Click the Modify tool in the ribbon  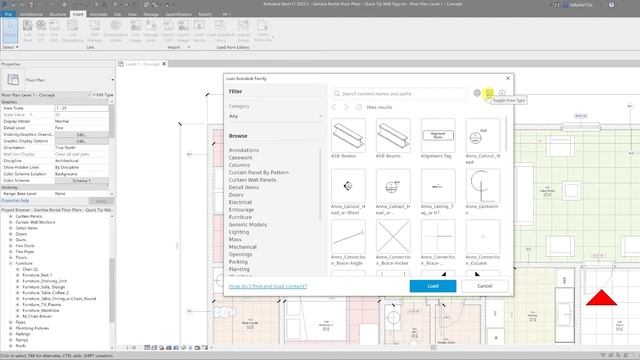coord(10,30)
